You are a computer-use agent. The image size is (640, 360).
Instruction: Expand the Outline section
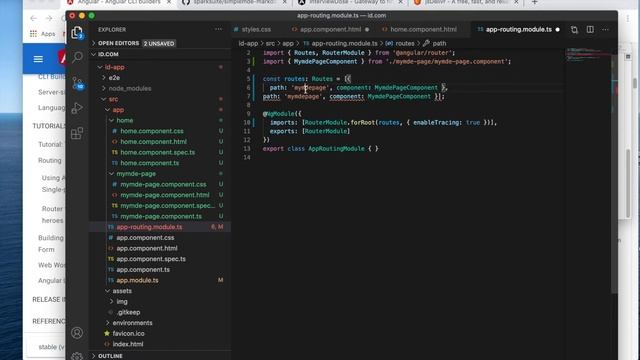pyautogui.click(x=110, y=356)
